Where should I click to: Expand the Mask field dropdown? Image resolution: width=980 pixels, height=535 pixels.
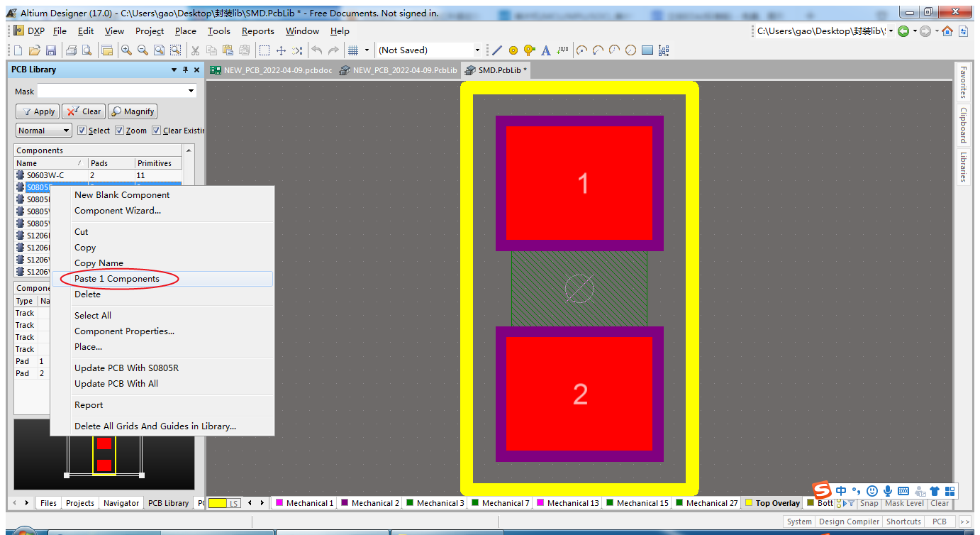click(x=191, y=91)
